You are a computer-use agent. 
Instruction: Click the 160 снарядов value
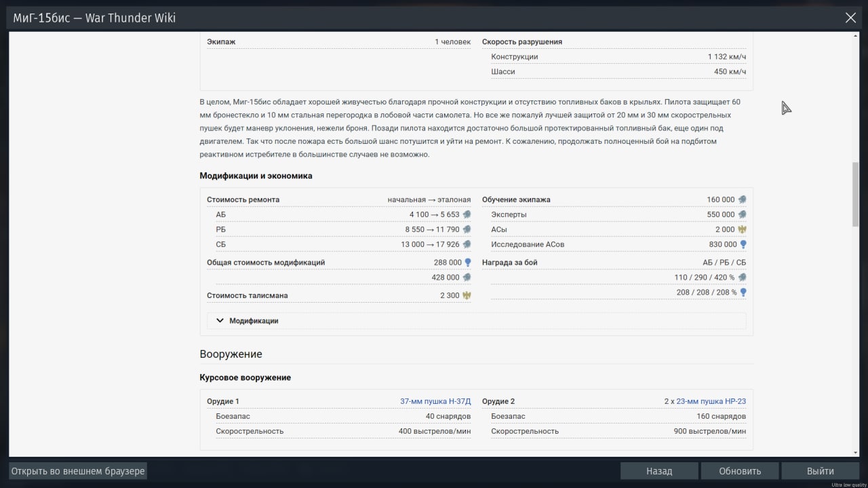721,416
